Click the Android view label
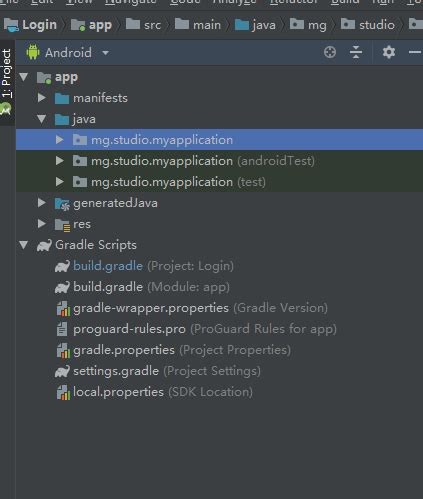 68,53
